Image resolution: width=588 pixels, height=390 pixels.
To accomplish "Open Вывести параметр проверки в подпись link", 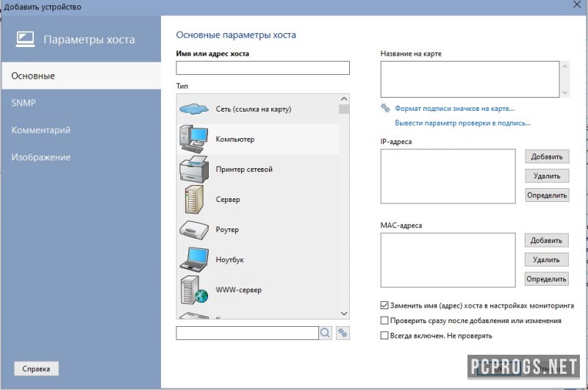I will (463, 123).
